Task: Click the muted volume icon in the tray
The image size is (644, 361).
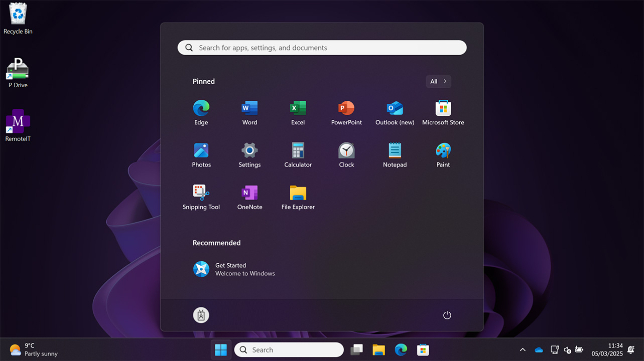Action: (x=567, y=349)
